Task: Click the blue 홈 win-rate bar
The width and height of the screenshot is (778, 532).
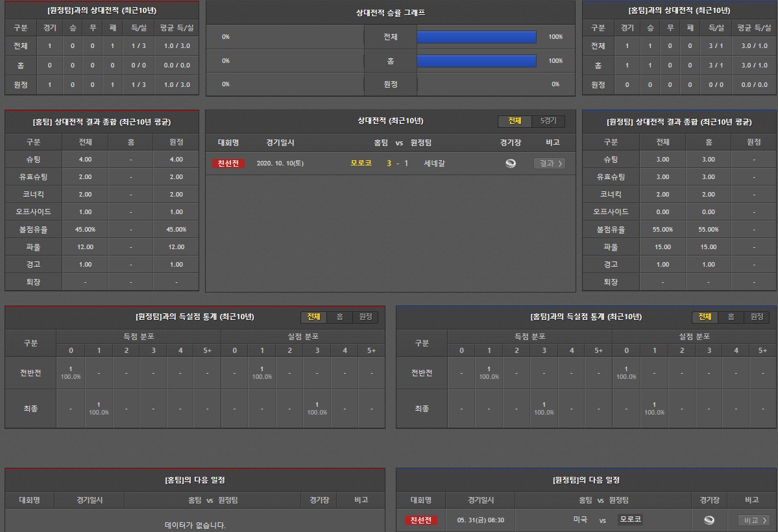Action: point(476,61)
